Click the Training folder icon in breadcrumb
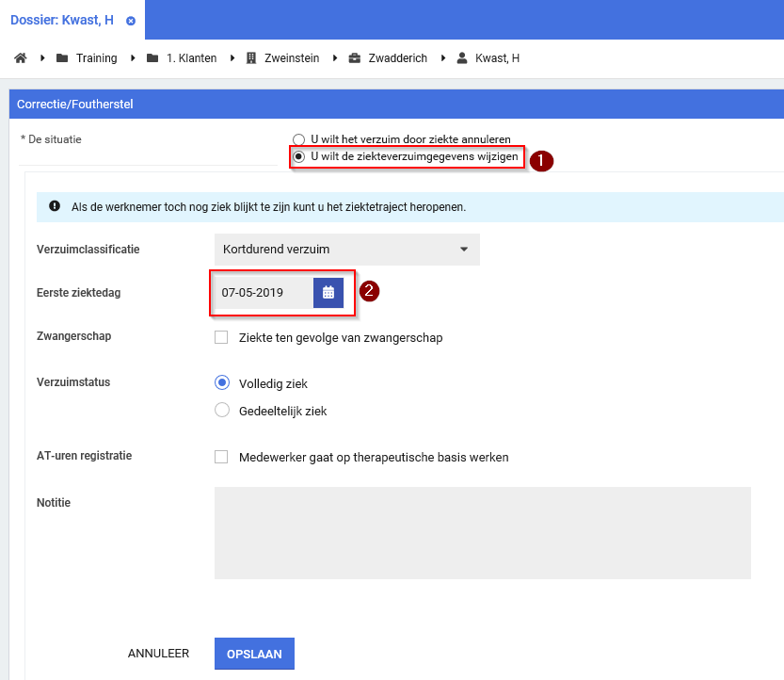 tap(62, 58)
